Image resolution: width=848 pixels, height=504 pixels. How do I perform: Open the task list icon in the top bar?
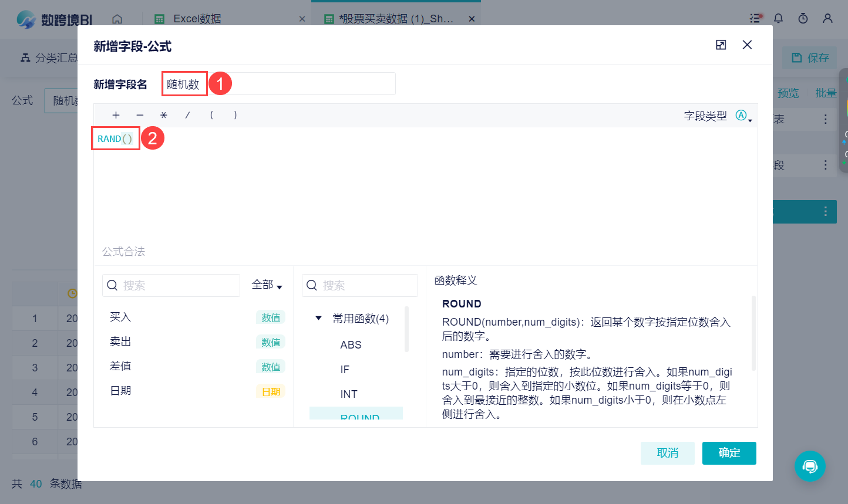point(756,18)
